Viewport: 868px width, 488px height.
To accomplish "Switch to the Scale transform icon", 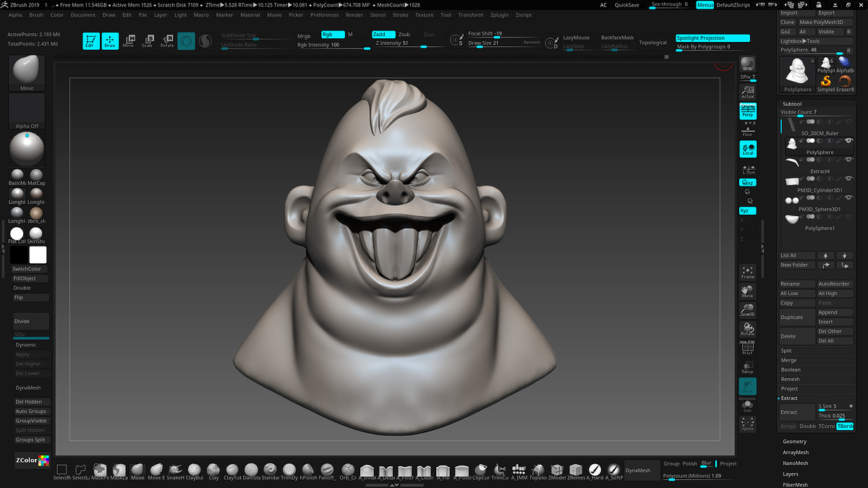I will point(148,41).
